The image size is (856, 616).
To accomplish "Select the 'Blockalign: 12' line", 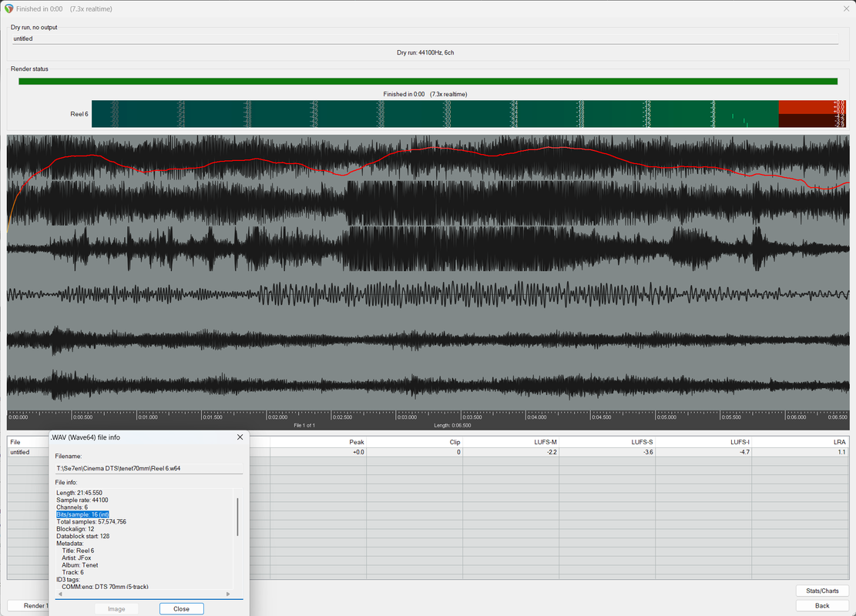I will click(76, 529).
